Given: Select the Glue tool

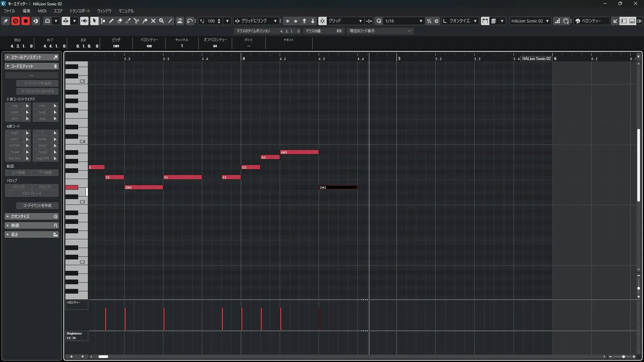Looking at the screenshot, I should (145, 21).
